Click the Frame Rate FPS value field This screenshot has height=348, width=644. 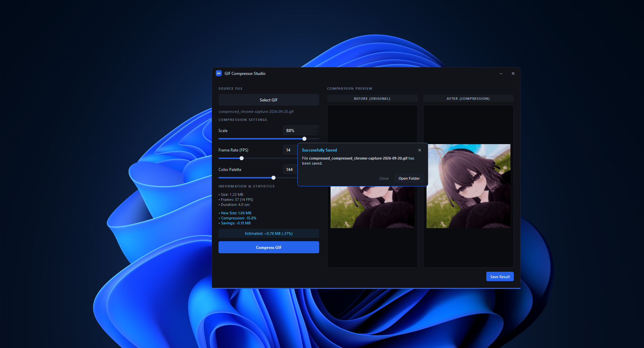tap(290, 150)
